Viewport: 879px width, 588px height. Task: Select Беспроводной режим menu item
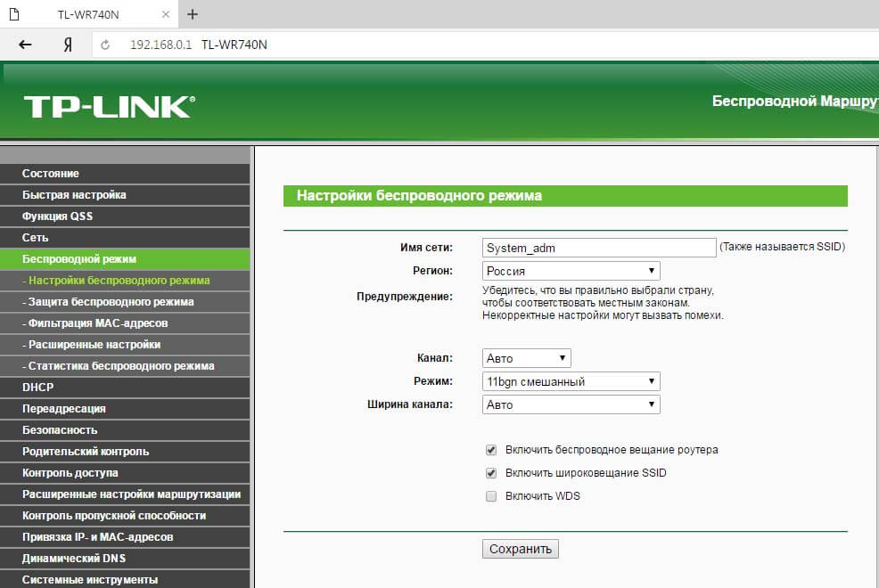pyautogui.click(x=125, y=258)
